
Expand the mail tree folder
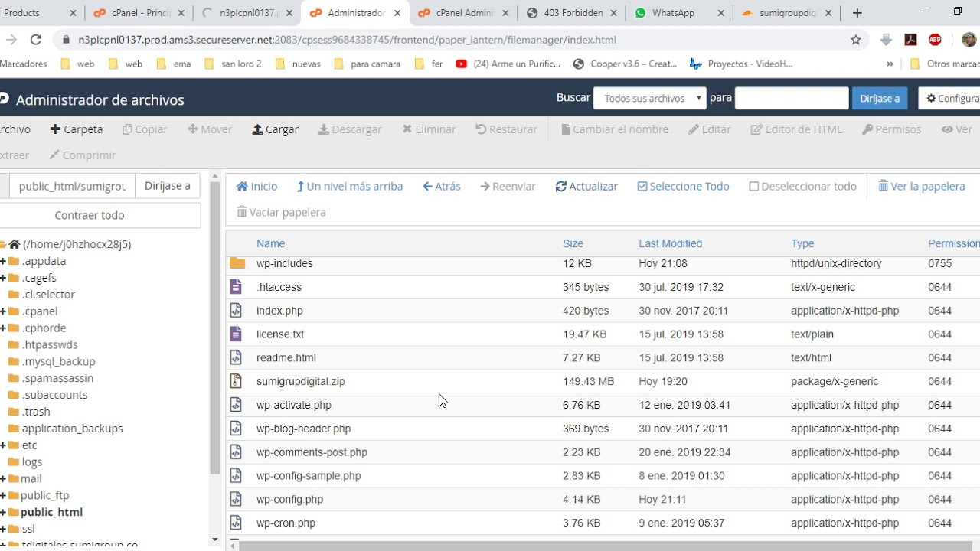[x=3, y=479]
